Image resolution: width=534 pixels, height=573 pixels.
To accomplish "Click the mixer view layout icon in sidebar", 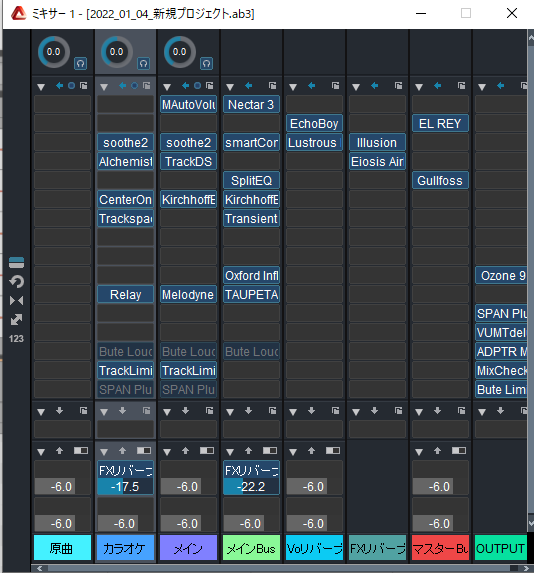I will coord(16,262).
